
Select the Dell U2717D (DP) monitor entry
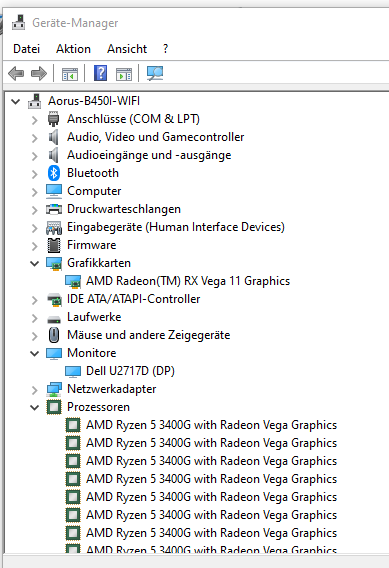130,371
